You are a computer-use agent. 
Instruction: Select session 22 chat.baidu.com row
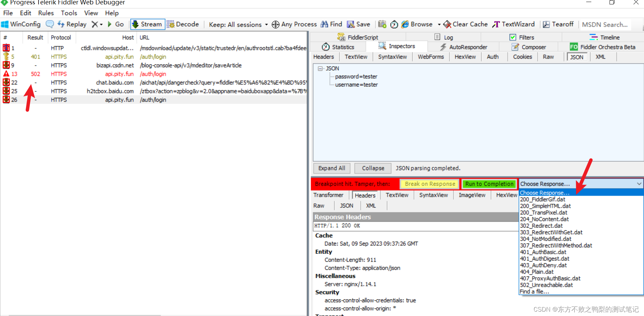[x=153, y=83]
